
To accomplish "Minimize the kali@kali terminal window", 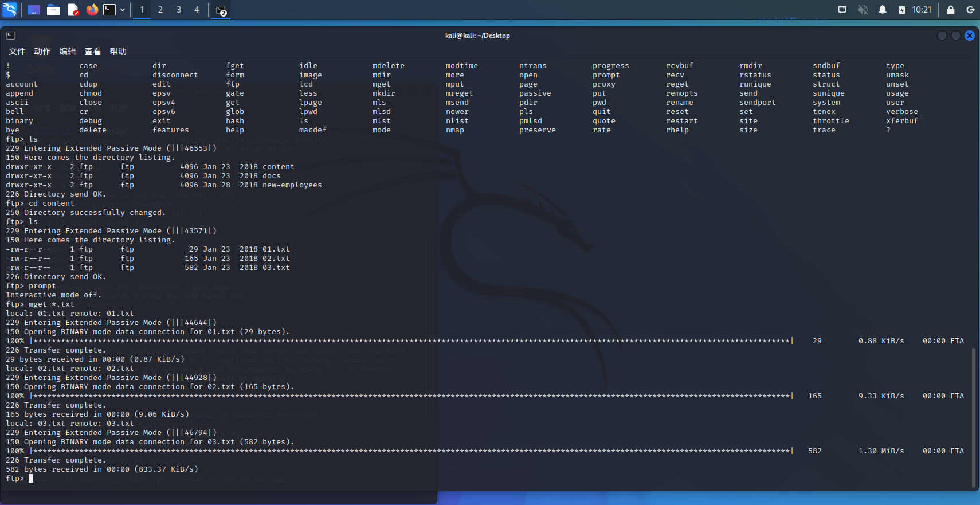I will (942, 36).
